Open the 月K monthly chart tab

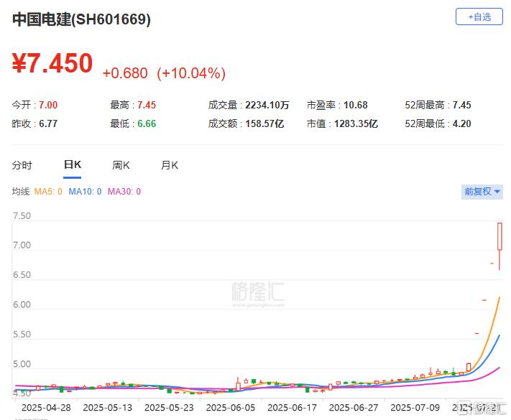click(170, 165)
